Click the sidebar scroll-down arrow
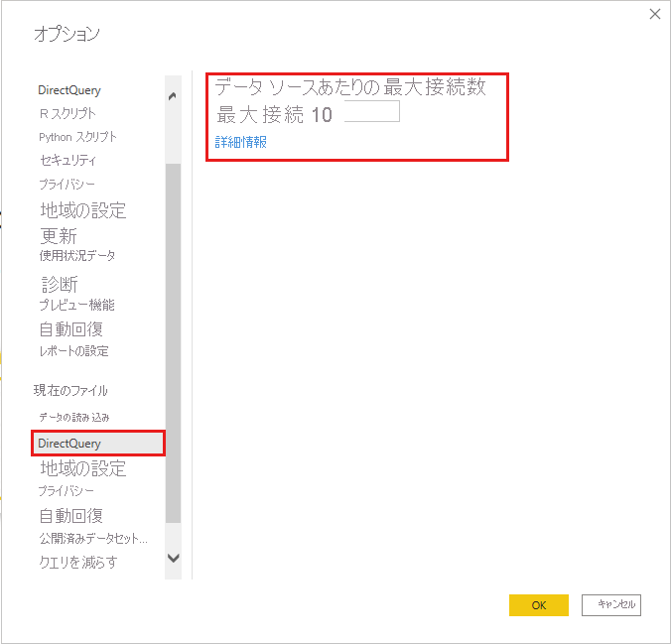Viewport: 671px width, 644px height. pos(174,558)
